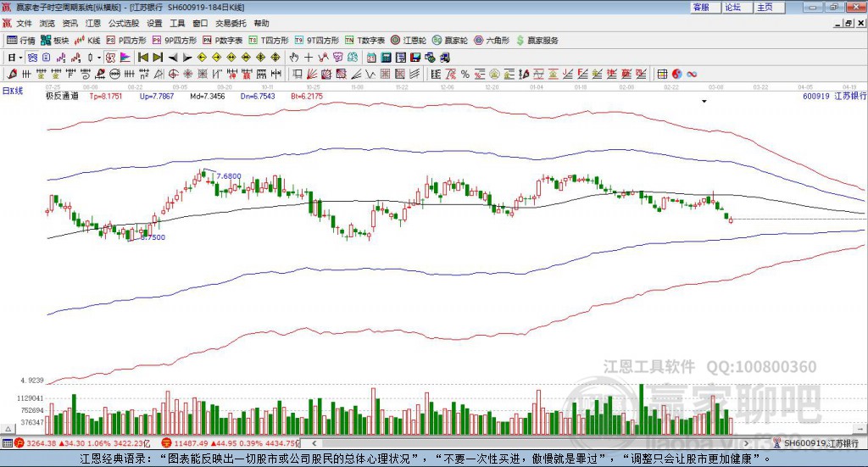
Task: Open the 板块 sectors view
Action: (x=54, y=41)
